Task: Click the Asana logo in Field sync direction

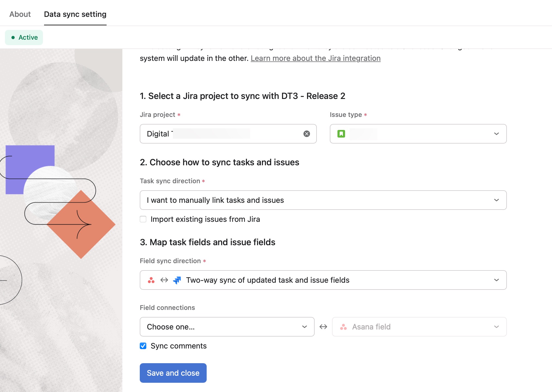Action: coord(151,280)
